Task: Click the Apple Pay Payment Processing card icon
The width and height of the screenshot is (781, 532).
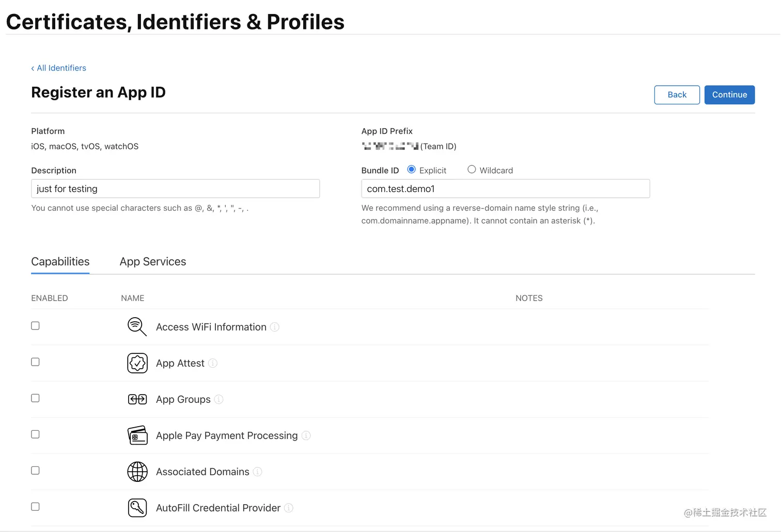Action: coord(137,435)
